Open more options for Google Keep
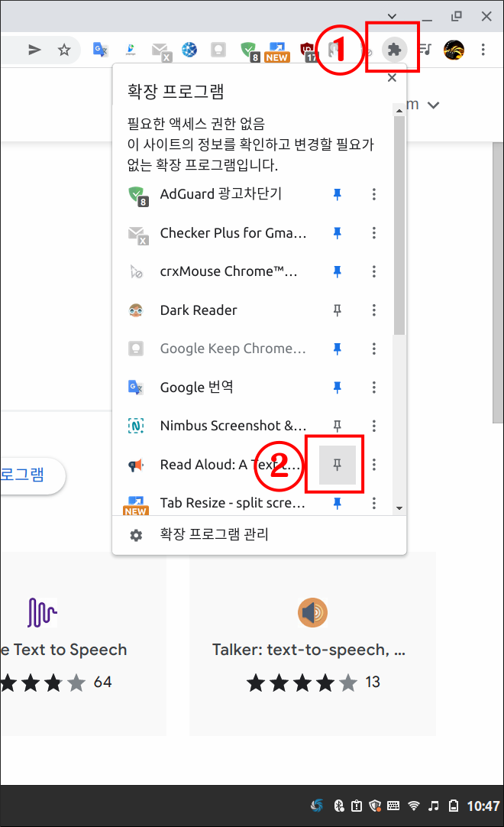 coord(373,349)
